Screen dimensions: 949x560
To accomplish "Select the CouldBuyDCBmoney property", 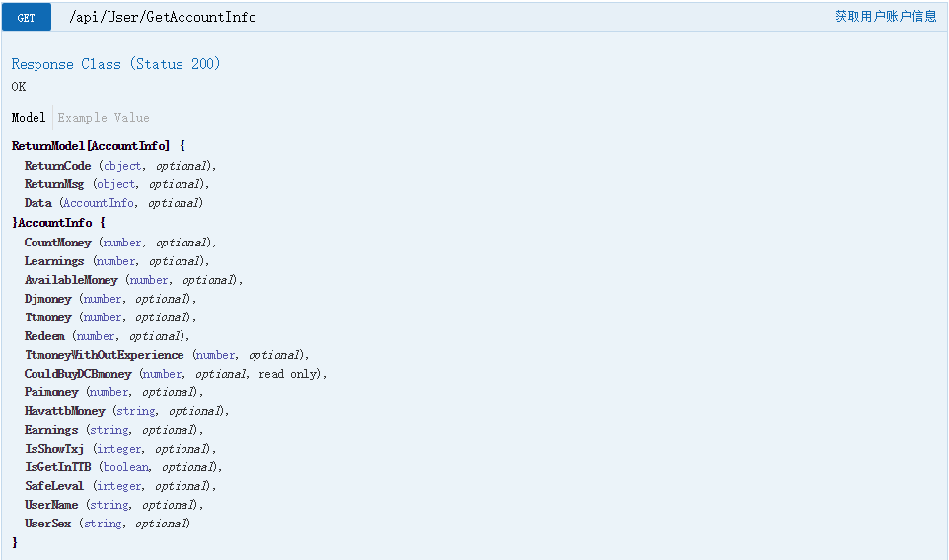I will (x=78, y=374).
